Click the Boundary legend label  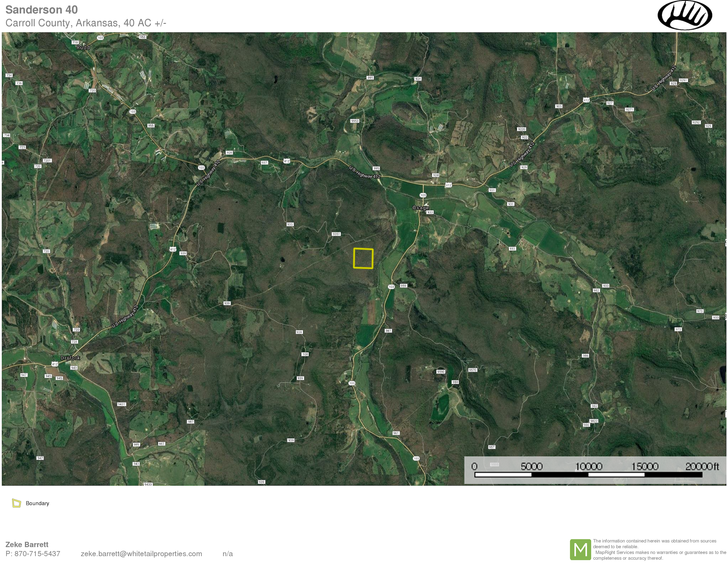coord(37,503)
